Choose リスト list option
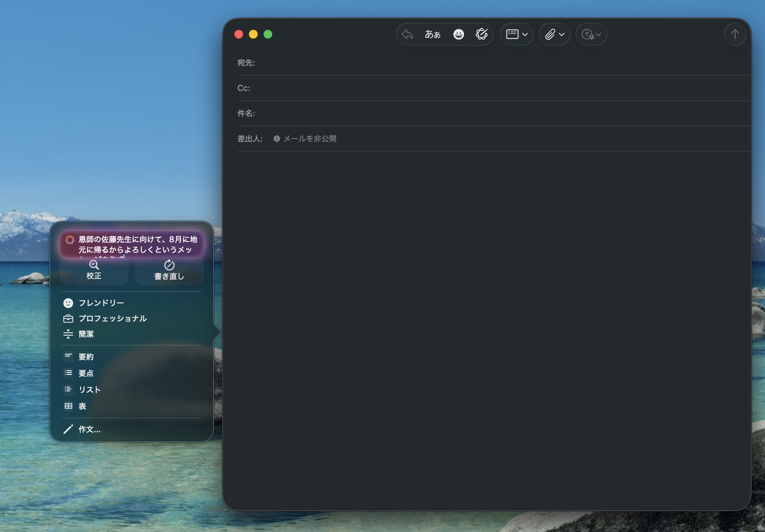765x532 pixels. click(x=132, y=389)
